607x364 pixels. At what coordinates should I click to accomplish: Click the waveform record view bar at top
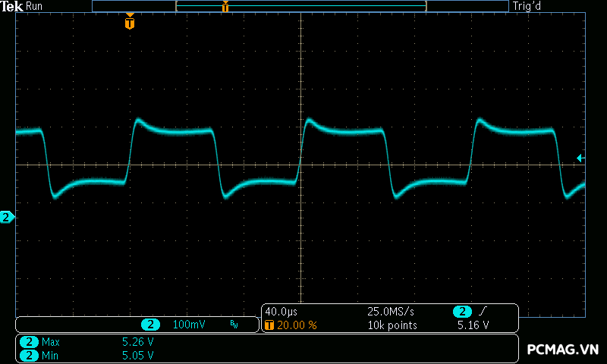pyautogui.click(x=300, y=6)
